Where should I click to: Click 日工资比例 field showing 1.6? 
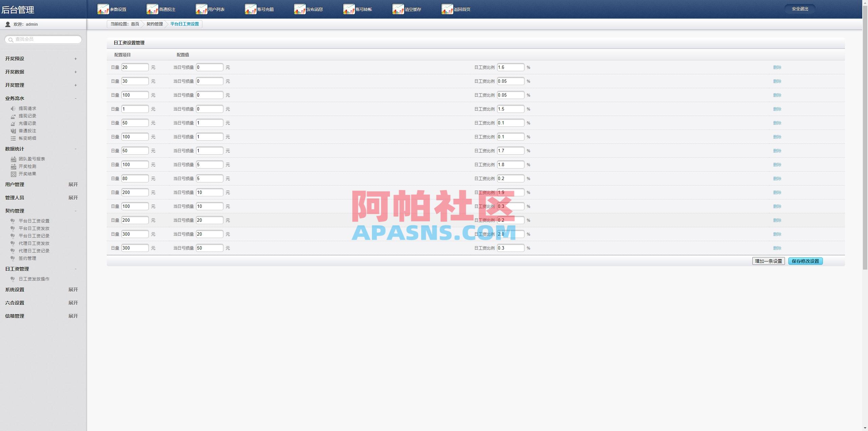point(510,67)
